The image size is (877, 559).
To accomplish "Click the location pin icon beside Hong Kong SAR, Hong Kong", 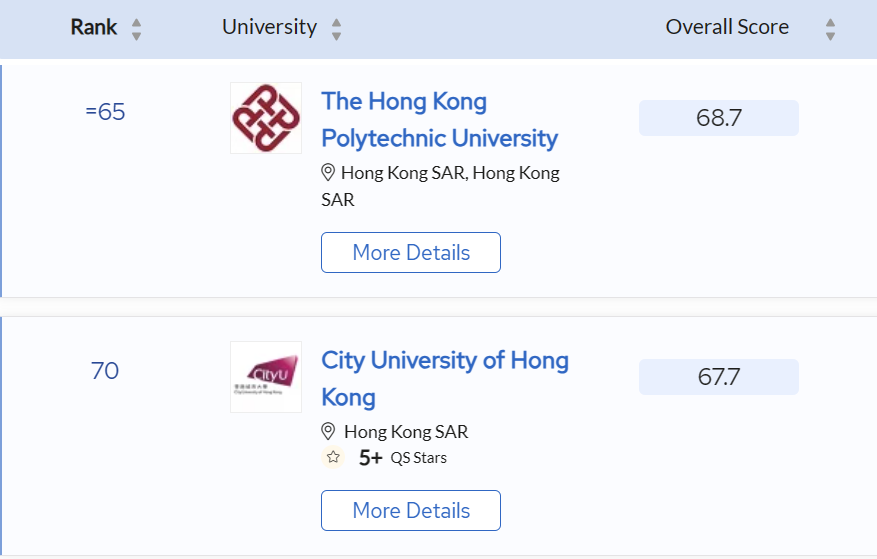I will [328, 172].
